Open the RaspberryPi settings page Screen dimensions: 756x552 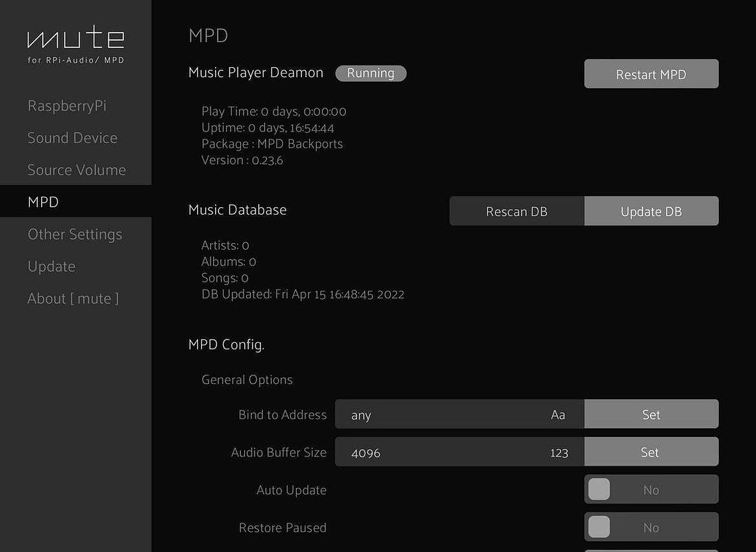pos(67,106)
